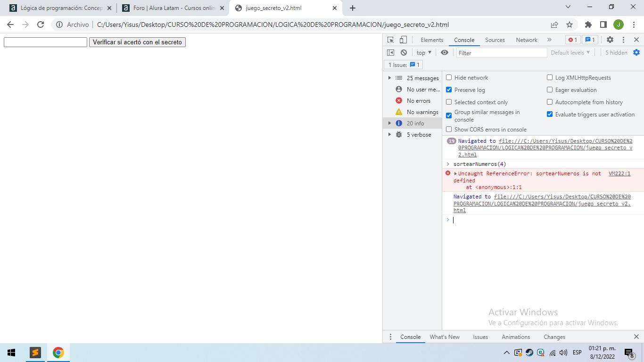
Task: Switch to the Elements tab
Action: click(x=432, y=40)
